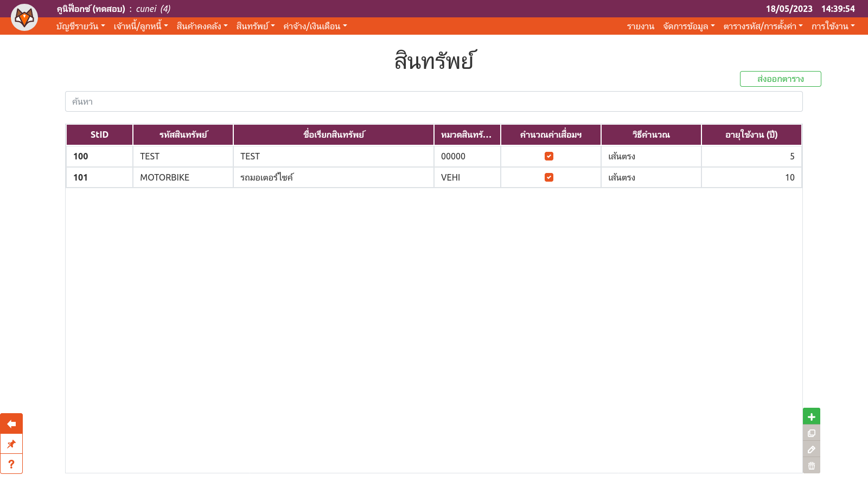Viewport: 868px width, 488px height.
Task: Click the copy/duplicate record icon
Action: point(812,433)
